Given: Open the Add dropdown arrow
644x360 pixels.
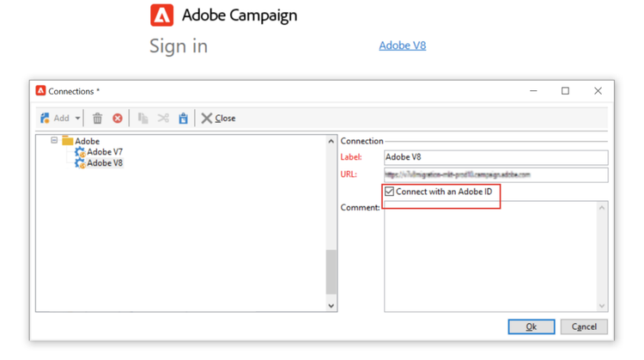Looking at the screenshot, I should point(77,119).
